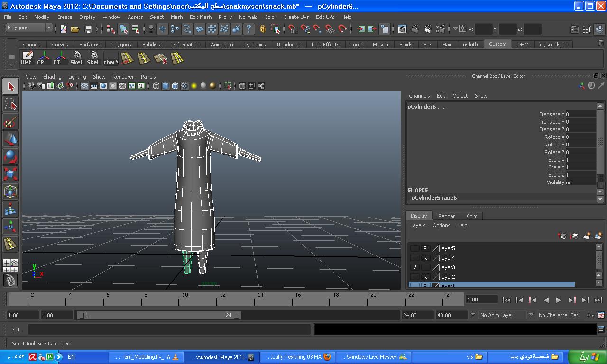
Task: Create a new scene with the page icon
Action: [x=63, y=29]
